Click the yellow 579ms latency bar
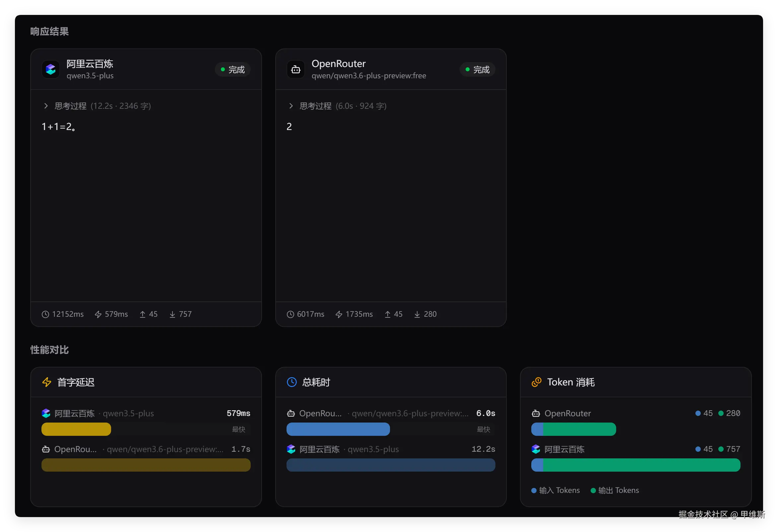778x532 pixels. point(76,429)
